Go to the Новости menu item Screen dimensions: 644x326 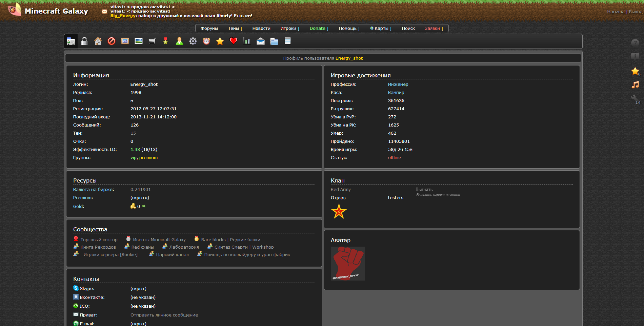pos(261,28)
